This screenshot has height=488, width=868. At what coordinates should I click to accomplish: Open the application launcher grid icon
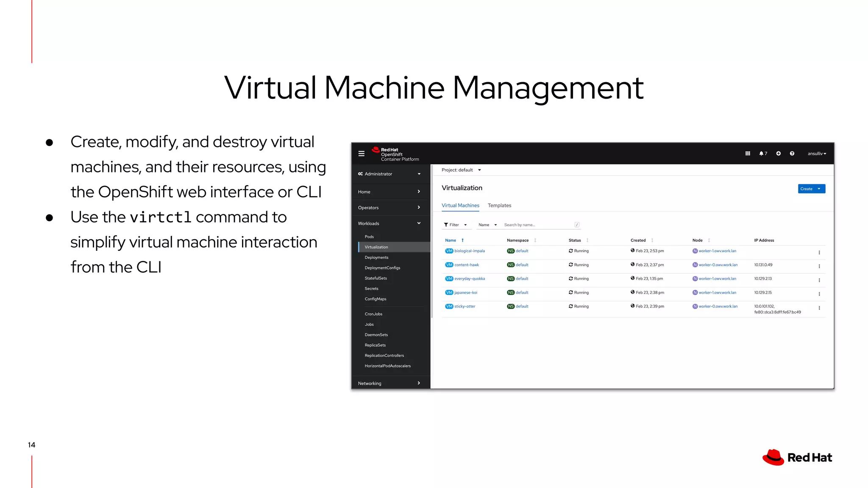[748, 154]
